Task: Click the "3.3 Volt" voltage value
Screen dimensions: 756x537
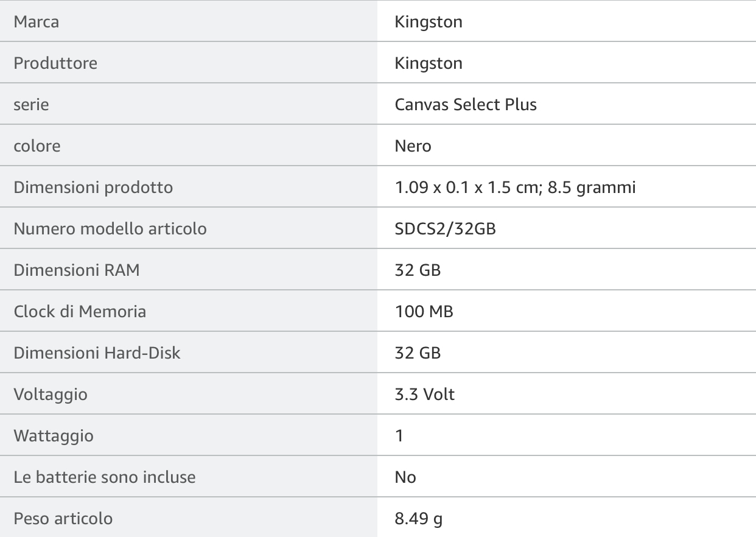Action: coord(424,395)
